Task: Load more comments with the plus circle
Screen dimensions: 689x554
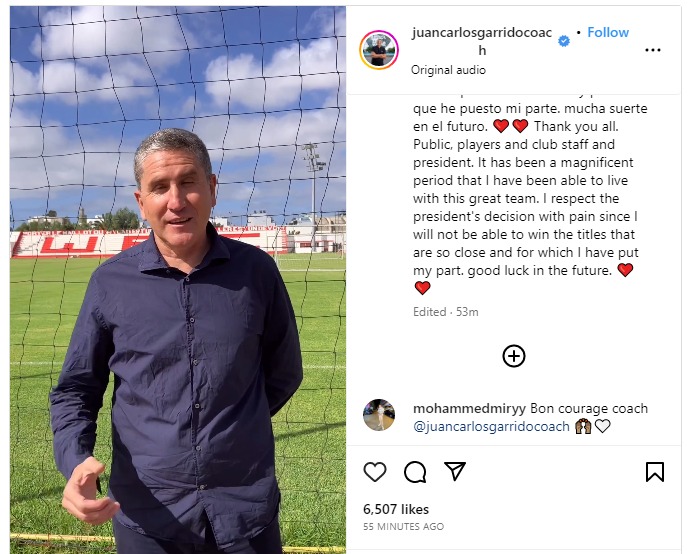Action: tap(514, 356)
